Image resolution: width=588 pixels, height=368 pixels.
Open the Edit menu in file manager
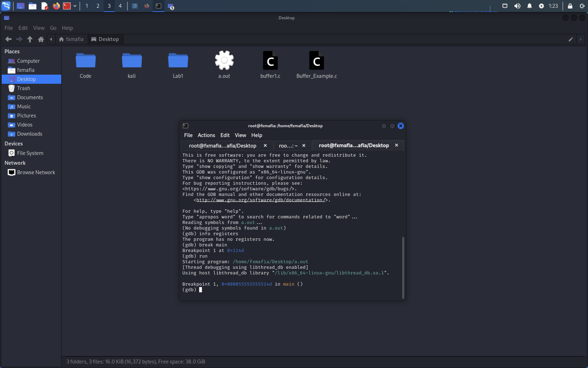coord(23,28)
